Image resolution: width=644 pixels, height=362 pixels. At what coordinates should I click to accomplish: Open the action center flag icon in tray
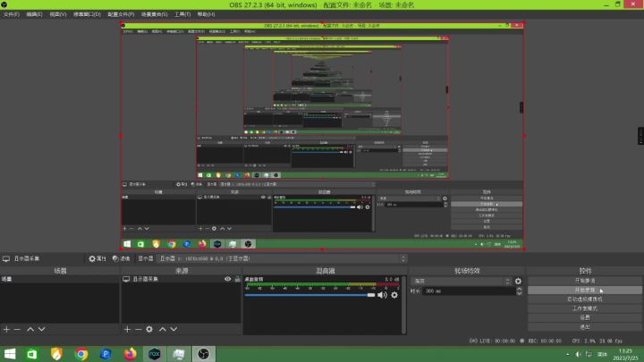click(589, 354)
